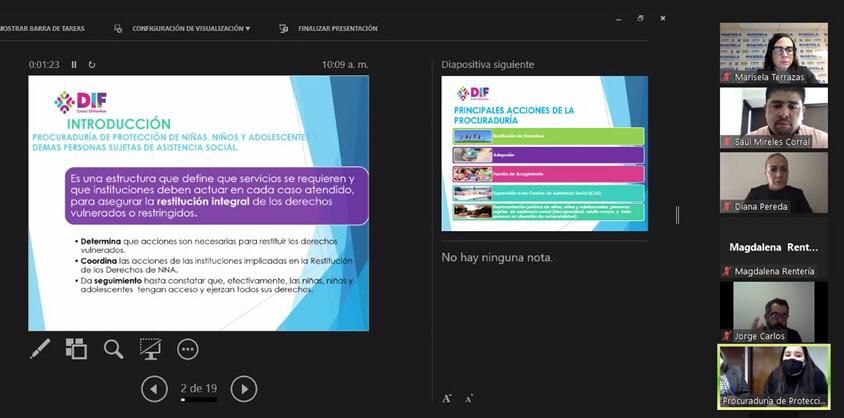Increase notes text size
The width and height of the screenshot is (844, 418).
click(x=447, y=398)
